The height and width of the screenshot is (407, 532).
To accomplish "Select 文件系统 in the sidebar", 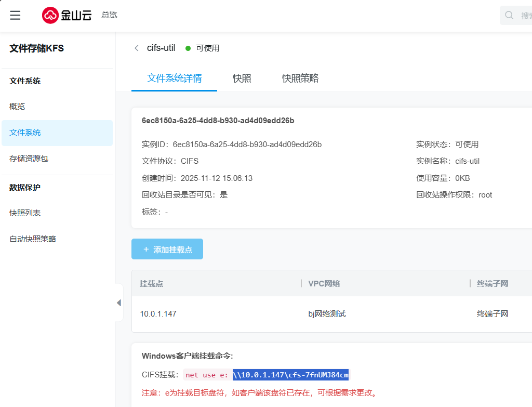I will point(25,133).
